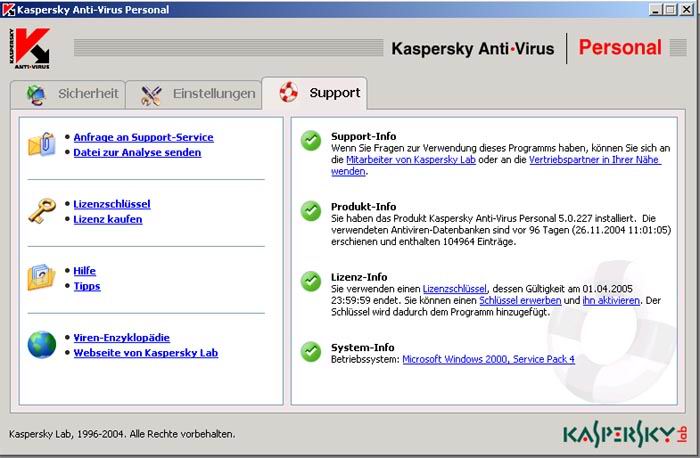Click the Lizenz-Info heading

point(359,277)
